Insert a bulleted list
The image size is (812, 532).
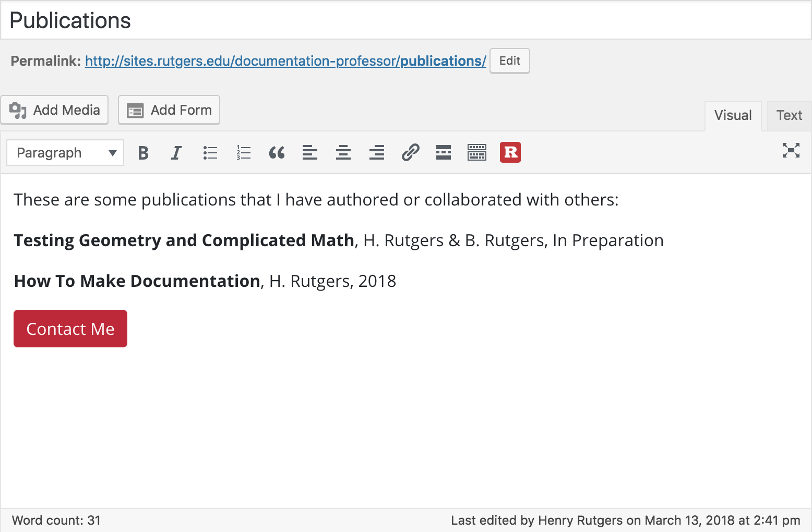coord(210,153)
